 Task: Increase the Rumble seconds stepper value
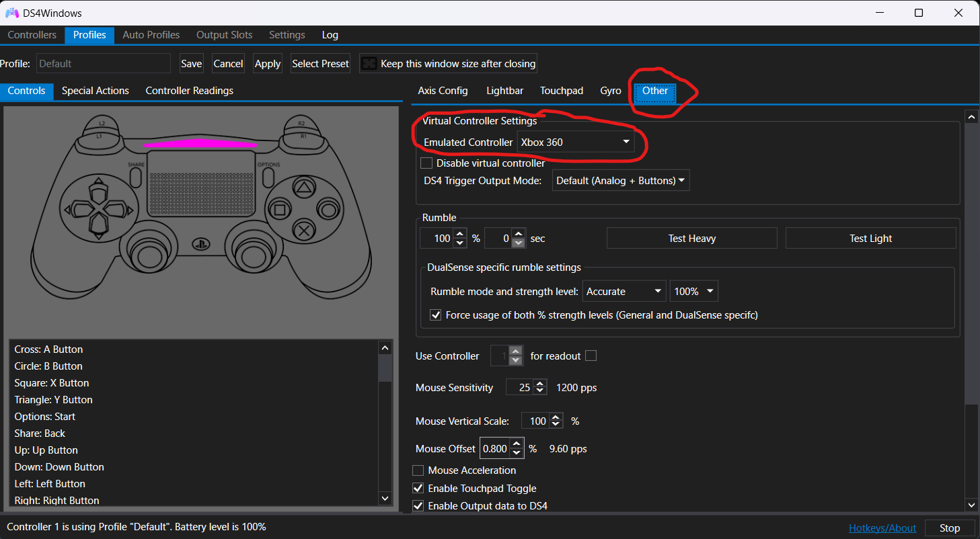point(518,234)
